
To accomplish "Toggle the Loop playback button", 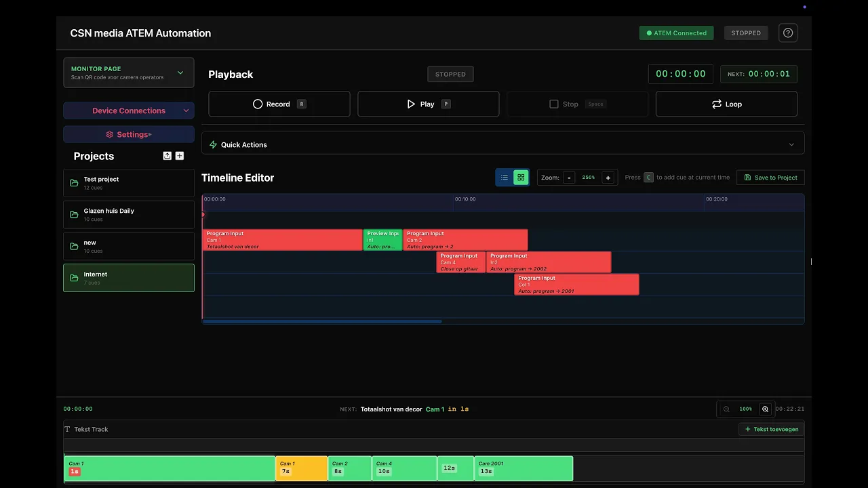I will (726, 104).
